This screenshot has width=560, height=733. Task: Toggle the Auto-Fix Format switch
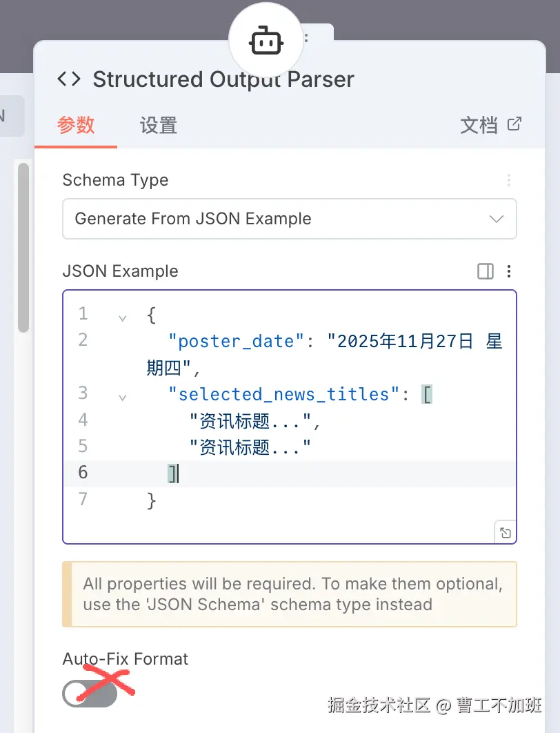click(90, 693)
